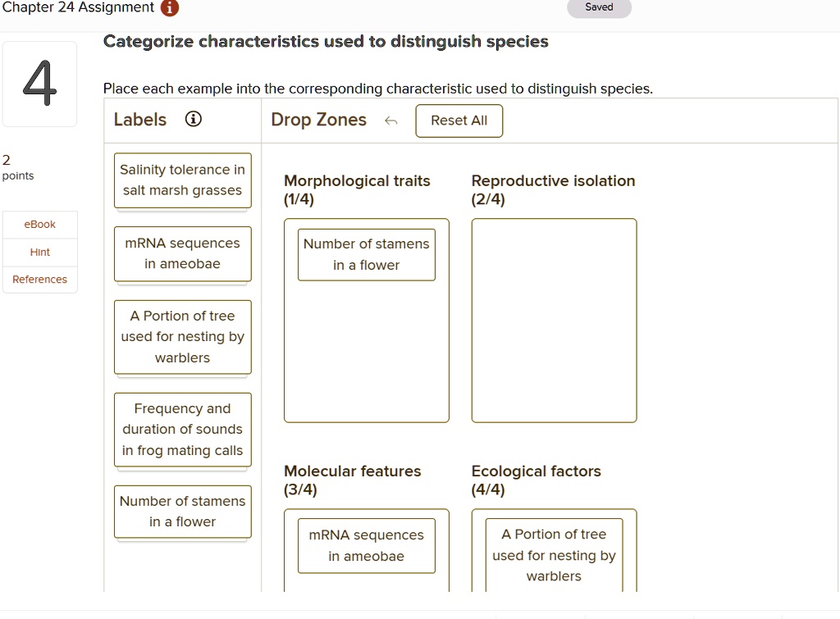Screen dimensions: 840x619
Task: Click the info icon beside Chapter 24 Assignment
Action: click(x=168, y=8)
